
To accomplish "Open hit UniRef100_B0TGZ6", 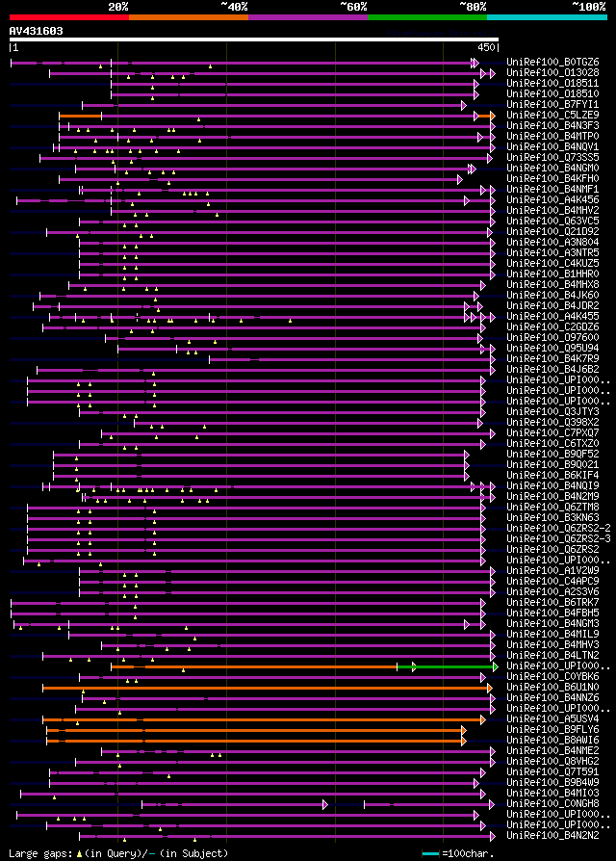I will 552,62.
